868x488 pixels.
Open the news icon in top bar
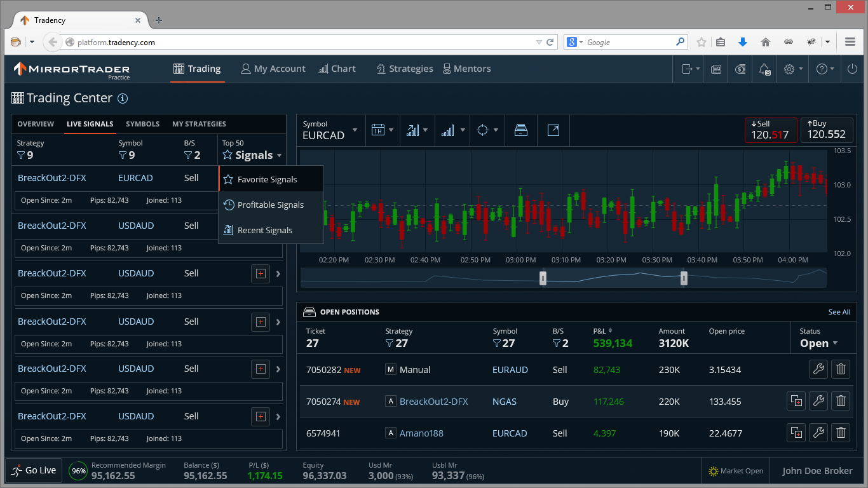(x=716, y=69)
